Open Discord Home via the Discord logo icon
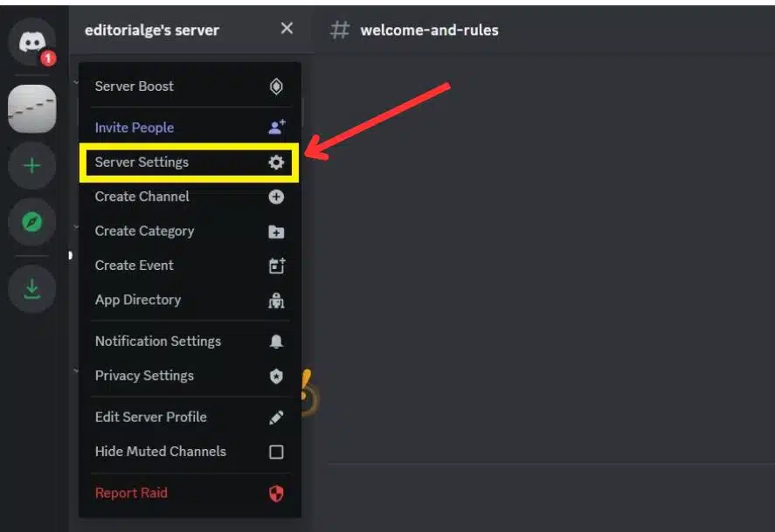This screenshot has width=775, height=532. click(31, 37)
